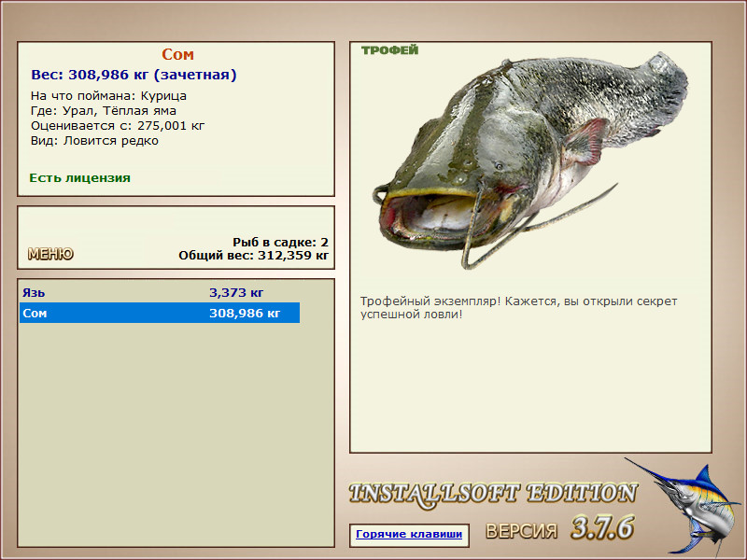Click the INSTALLSOFT EDITION logo text

click(493, 495)
